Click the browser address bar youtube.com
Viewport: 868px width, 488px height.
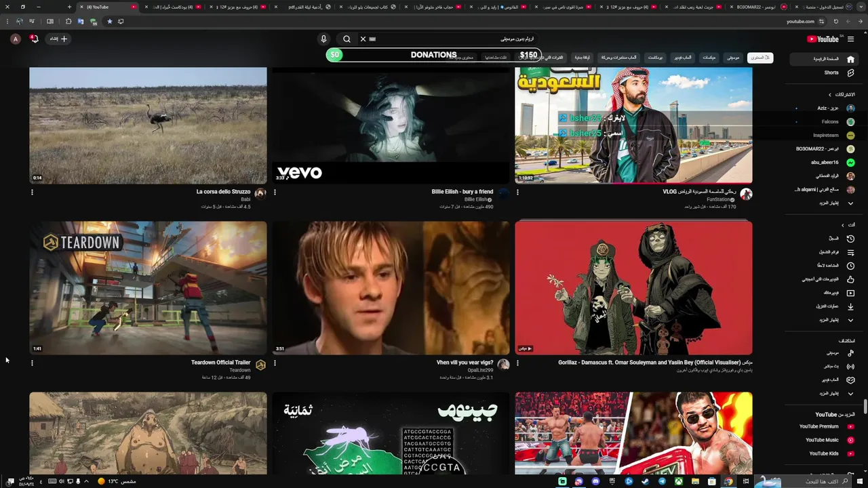pos(800,22)
